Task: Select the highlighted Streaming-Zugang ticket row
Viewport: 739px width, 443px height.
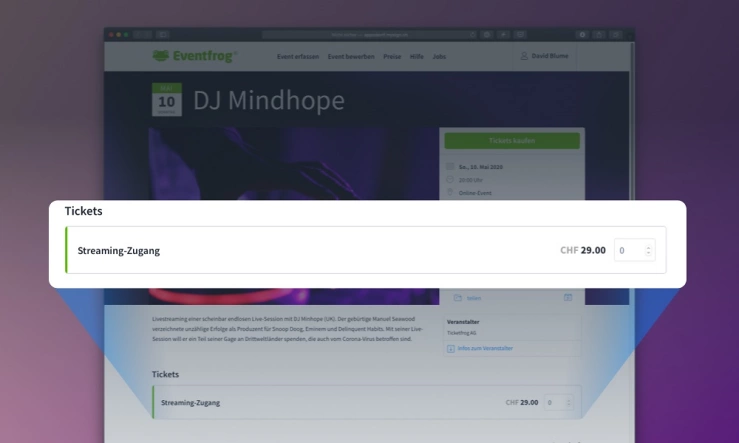Action: 366,250
